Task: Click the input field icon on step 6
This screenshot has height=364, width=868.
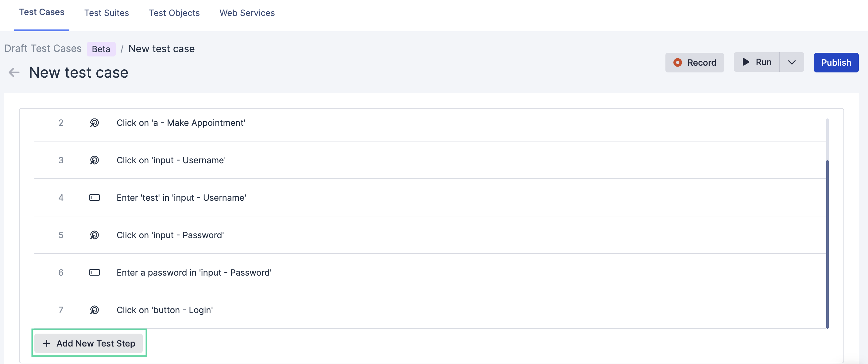Action: (x=94, y=272)
